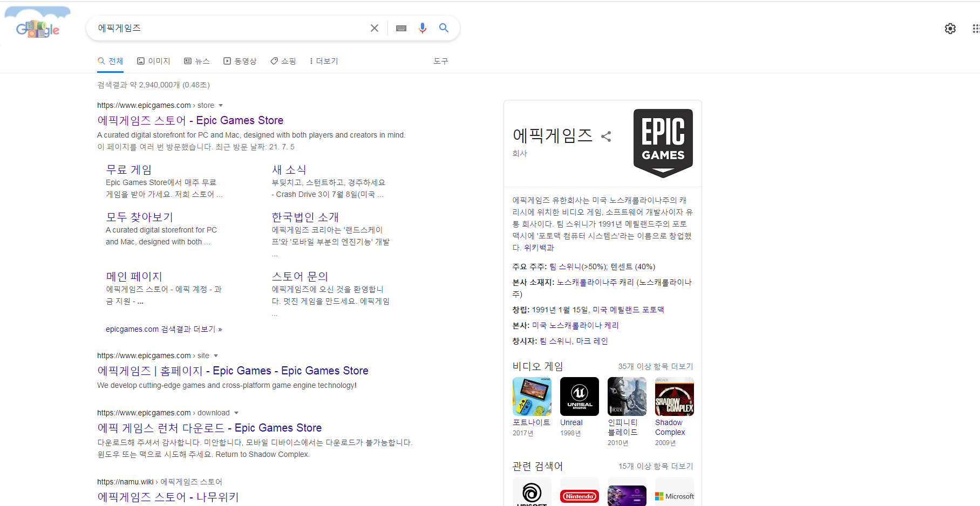Switch to the 쇼핑 tab

(x=283, y=61)
